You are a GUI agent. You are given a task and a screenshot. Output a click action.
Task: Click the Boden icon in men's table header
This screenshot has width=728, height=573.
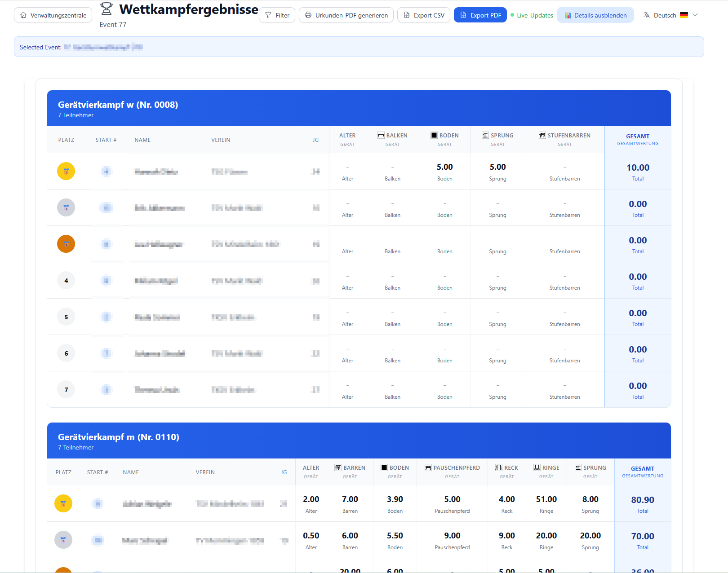(x=384, y=467)
